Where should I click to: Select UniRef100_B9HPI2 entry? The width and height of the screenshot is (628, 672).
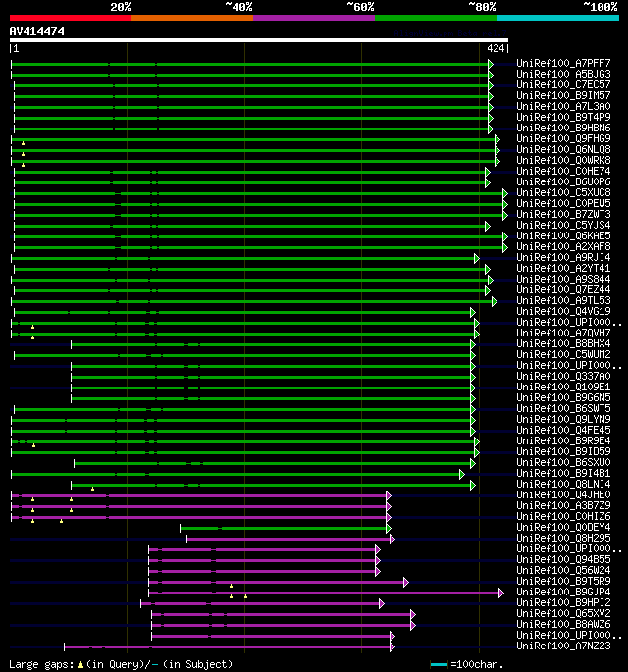coord(563,602)
